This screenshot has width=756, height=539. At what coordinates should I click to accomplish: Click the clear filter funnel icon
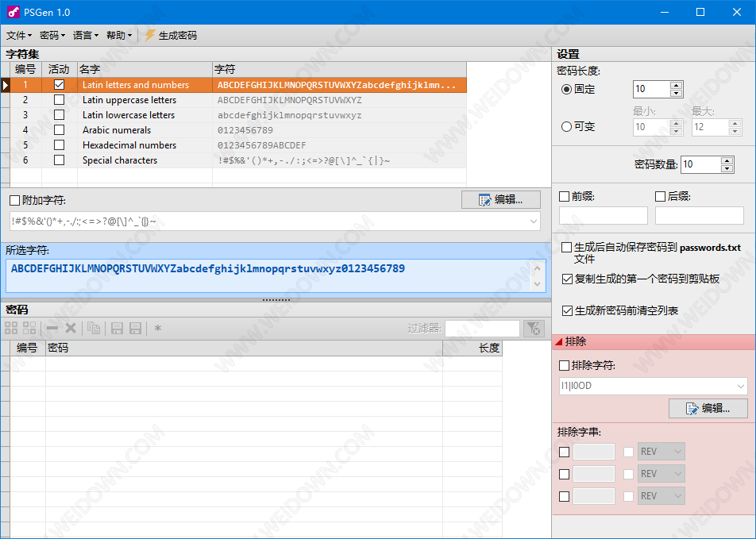click(534, 328)
